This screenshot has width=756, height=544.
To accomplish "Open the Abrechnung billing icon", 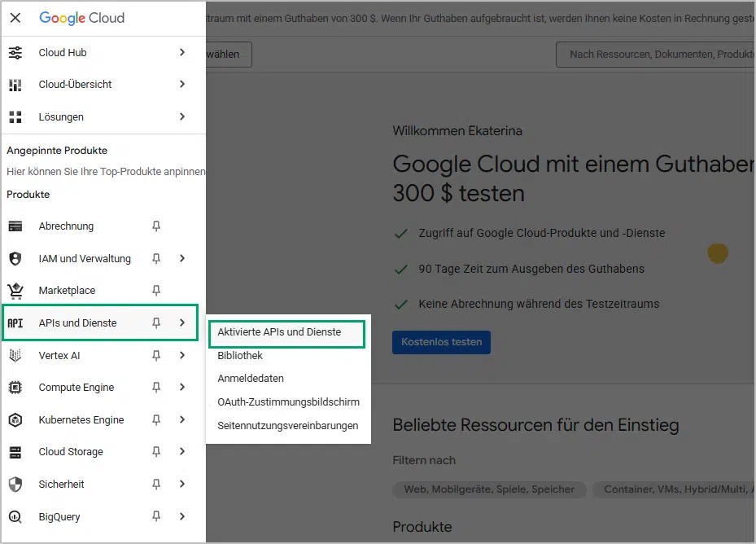I will click(15, 226).
